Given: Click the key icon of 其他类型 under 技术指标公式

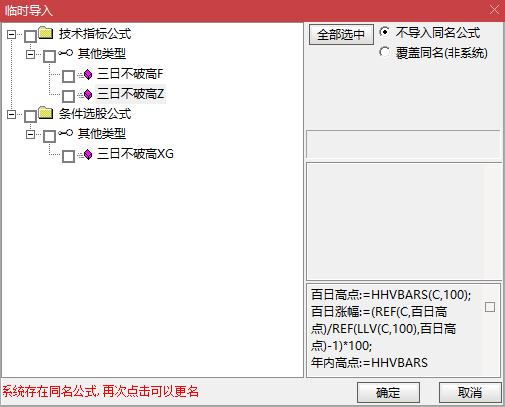Looking at the screenshot, I should [66, 53].
